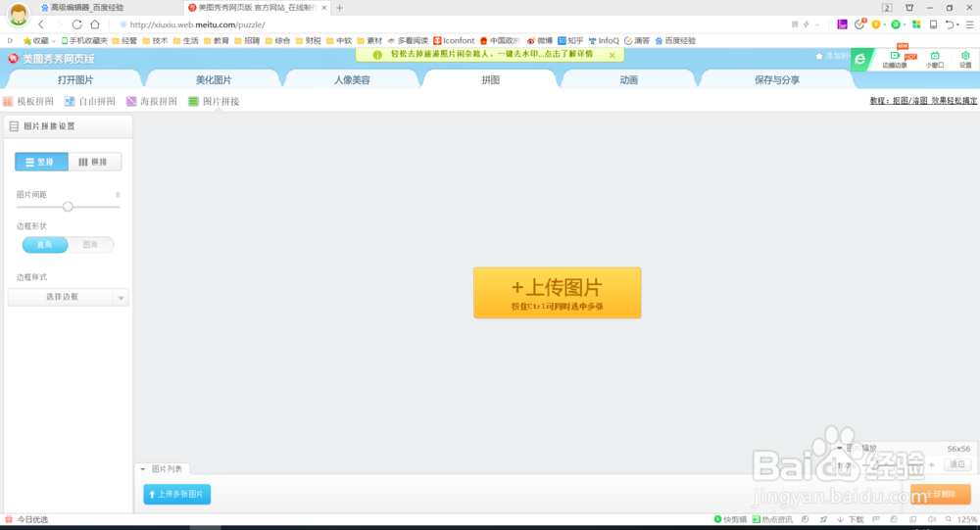Click the blue 上传多张图片 button

click(x=176, y=494)
